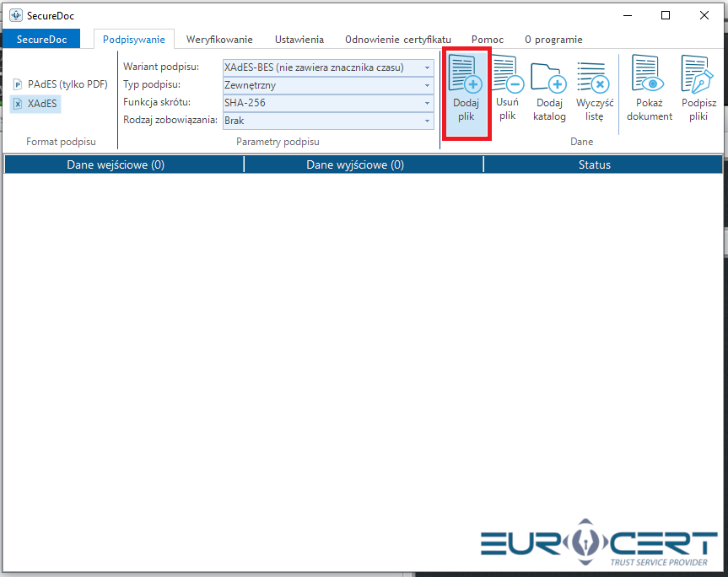Viewport: 728px width, 577px height.
Task: Click the Dane wejściowe column header
Action: click(116, 164)
